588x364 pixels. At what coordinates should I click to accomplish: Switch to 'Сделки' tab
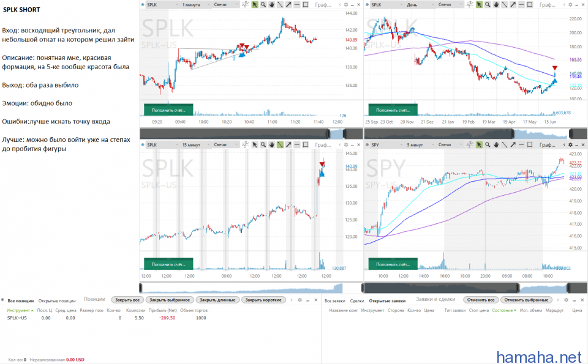(x=357, y=301)
